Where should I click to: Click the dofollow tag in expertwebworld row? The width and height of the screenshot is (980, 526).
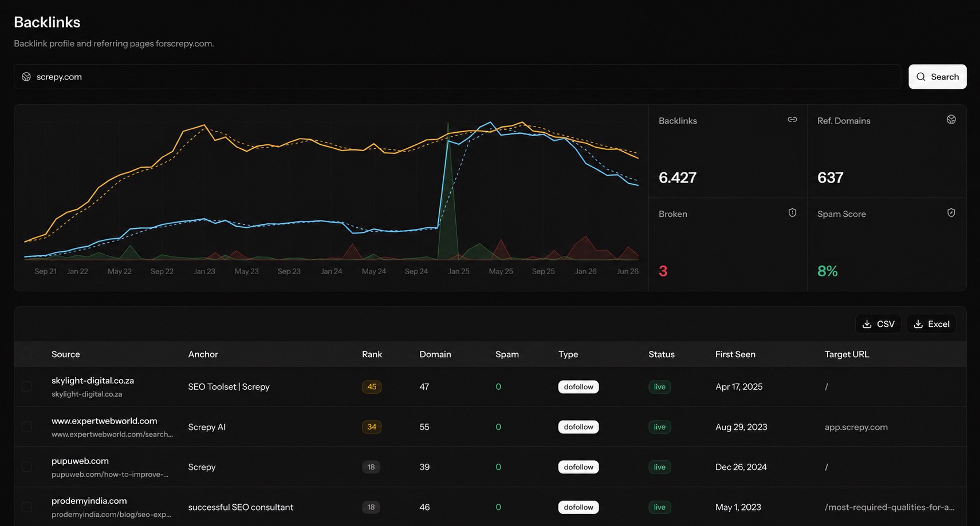tap(578, 427)
